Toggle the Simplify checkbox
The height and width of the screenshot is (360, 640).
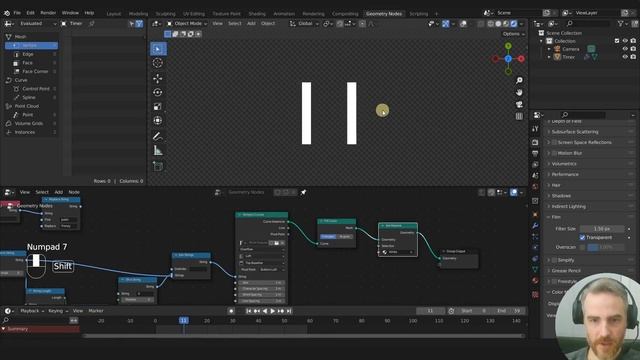(x=554, y=260)
